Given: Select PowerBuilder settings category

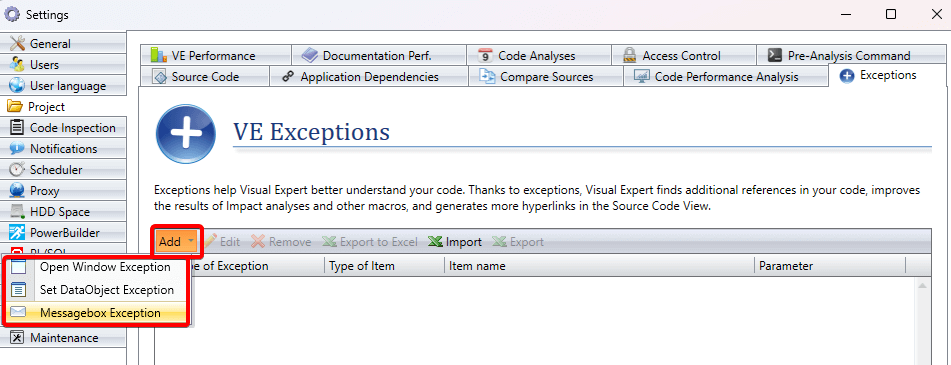Looking at the screenshot, I should click(x=63, y=233).
